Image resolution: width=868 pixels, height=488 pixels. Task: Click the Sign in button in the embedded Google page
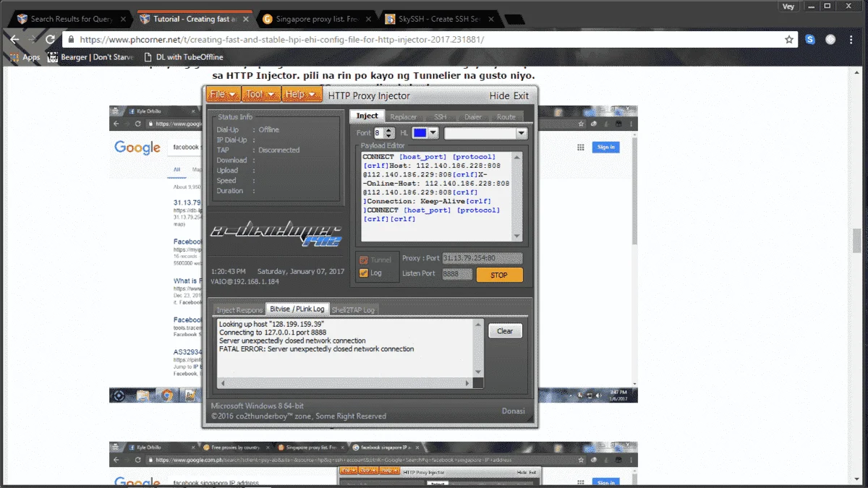(x=605, y=147)
